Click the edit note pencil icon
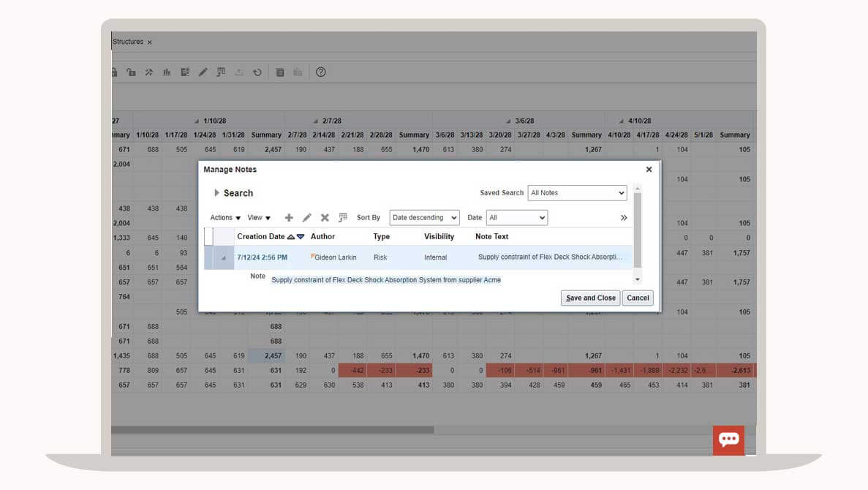The width and height of the screenshot is (868, 490). point(307,218)
